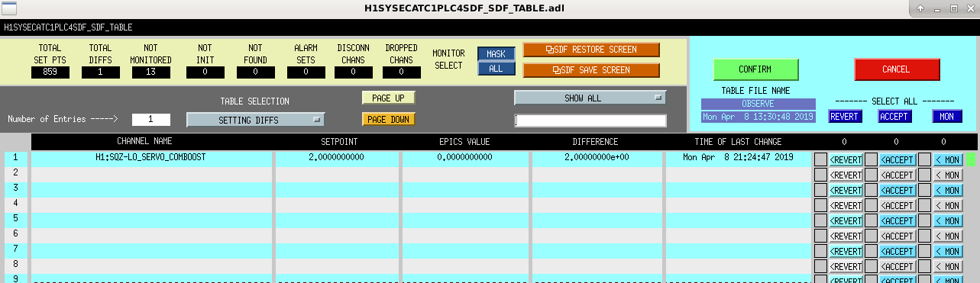This screenshot has width=980, height=283.
Task: Select ALL under Monitor Select
Action: tap(496, 69)
